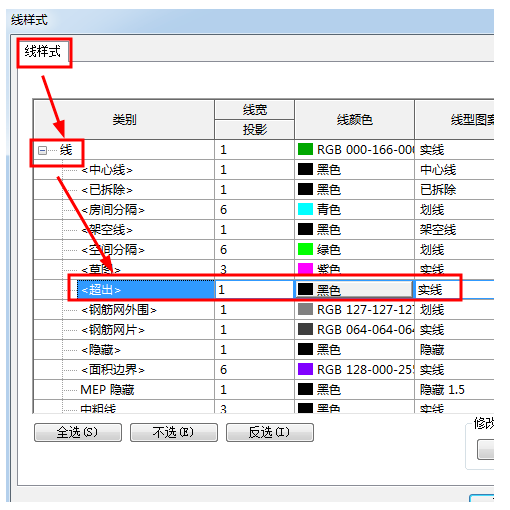Image resolution: width=510 pixels, height=510 pixels.
Task: Edit line weight 1 of <钢筋网片>
Action: [x=254, y=330]
